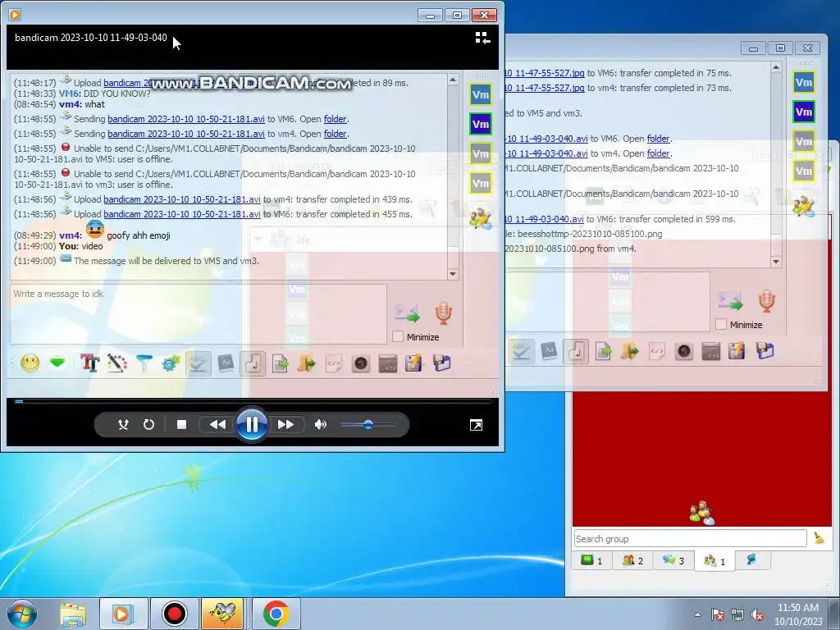The width and height of the screenshot is (840, 630).
Task: Click the BeeBEEP bee icon on the taskbar
Action: pyautogui.click(x=221, y=614)
